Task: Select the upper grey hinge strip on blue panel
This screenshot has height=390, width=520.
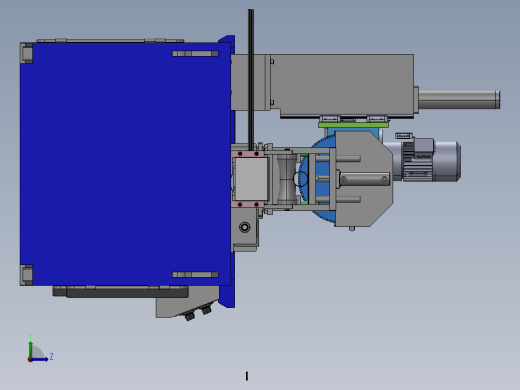Action: [195, 53]
